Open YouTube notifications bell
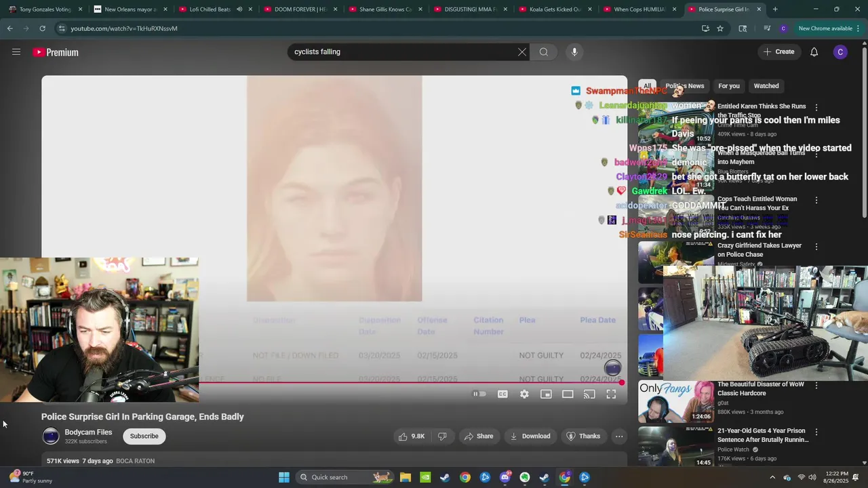The image size is (868, 488). 814,52
